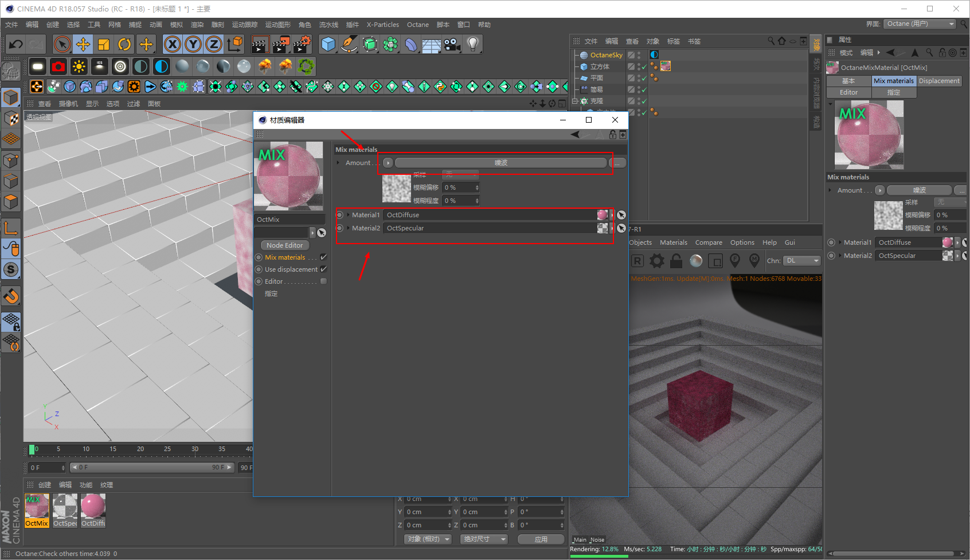Image resolution: width=970 pixels, height=560 pixels.
Task: Click the Undo arrow icon
Action: [16, 44]
